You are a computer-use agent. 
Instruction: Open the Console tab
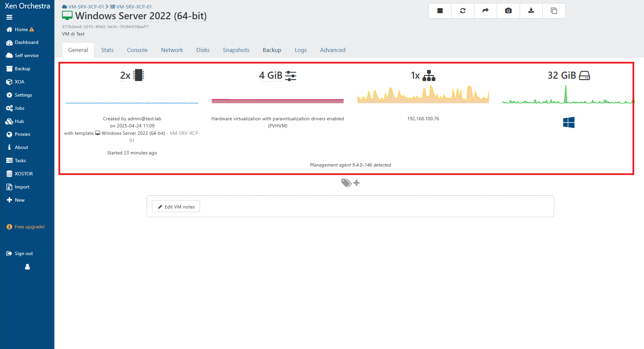(137, 50)
